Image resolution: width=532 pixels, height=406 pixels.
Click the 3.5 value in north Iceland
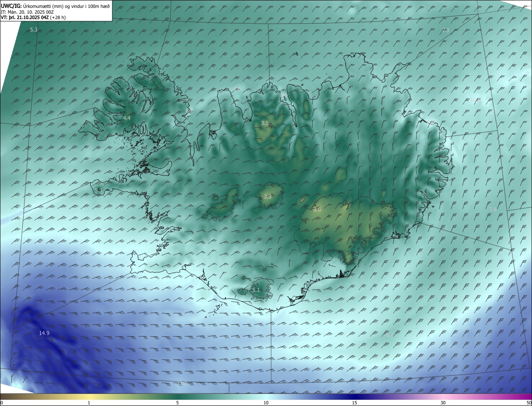tap(265, 123)
